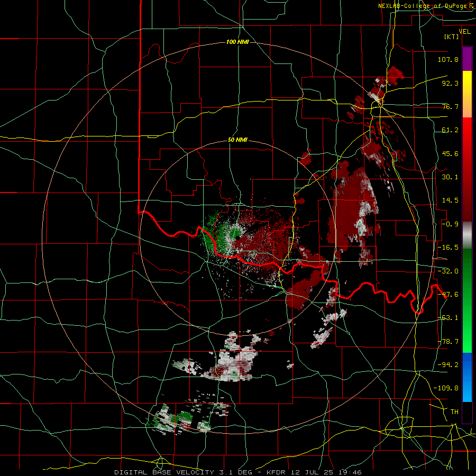Click the [KT] units label
Image resolution: width=476 pixels, height=476 pixels.
[x=452, y=36]
